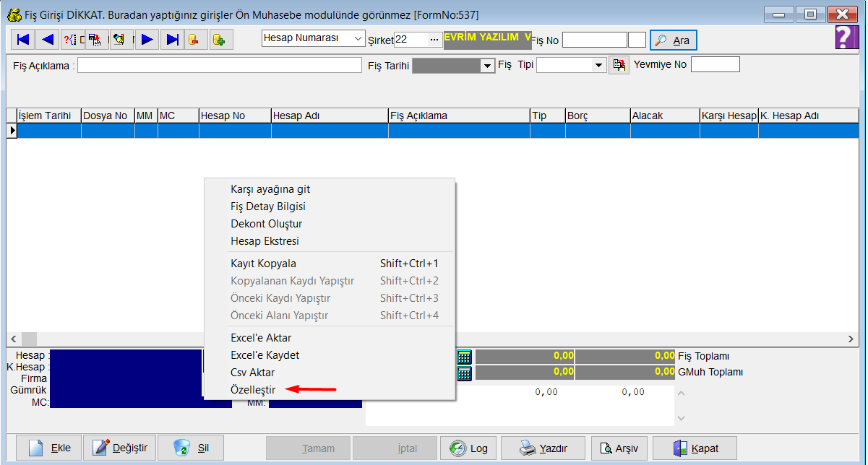Click the horizontal scrollbar right arrow
Viewport: 868px width, 465px height.
pyautogui.click(x=851, y=339)
